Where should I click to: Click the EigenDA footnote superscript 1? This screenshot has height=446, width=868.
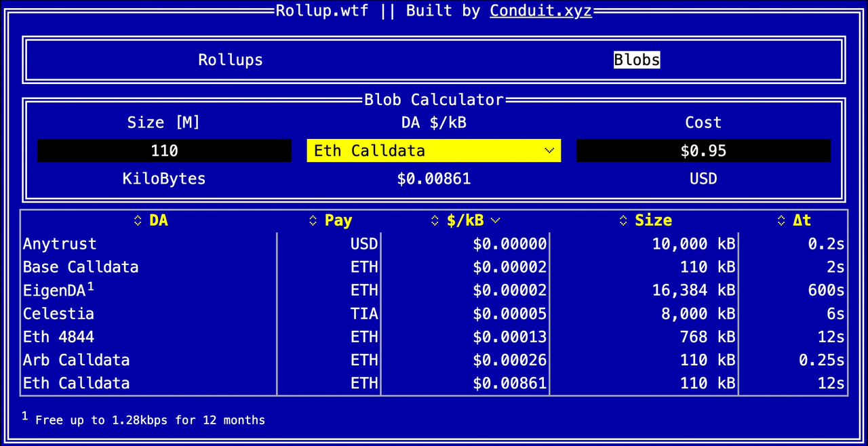point(90,286)
